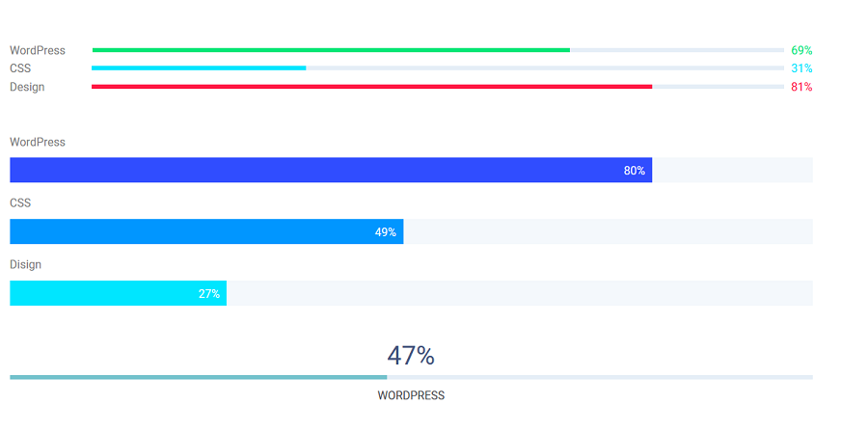This screenshot has height=431, width=868.
Task: Click the Disign label
Action: [26, 264]
